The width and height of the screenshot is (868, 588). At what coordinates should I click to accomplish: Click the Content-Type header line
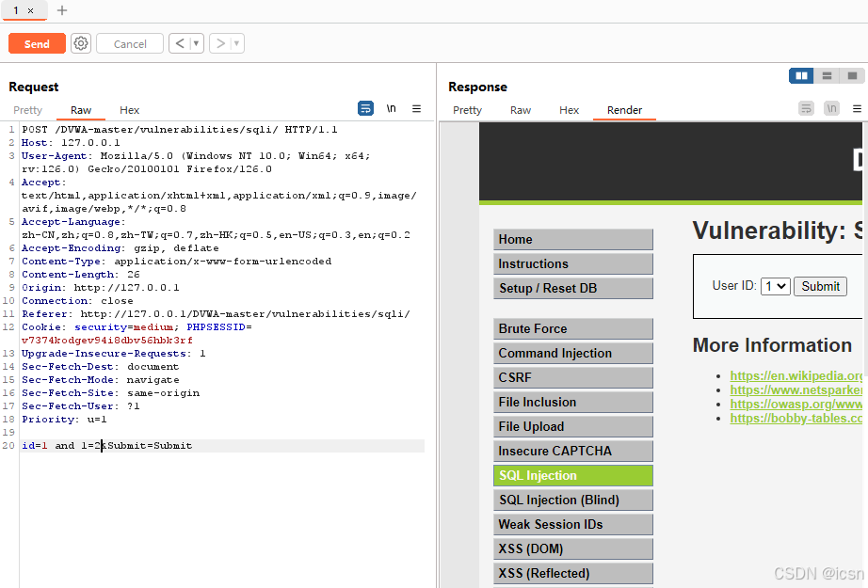[176, 262]
